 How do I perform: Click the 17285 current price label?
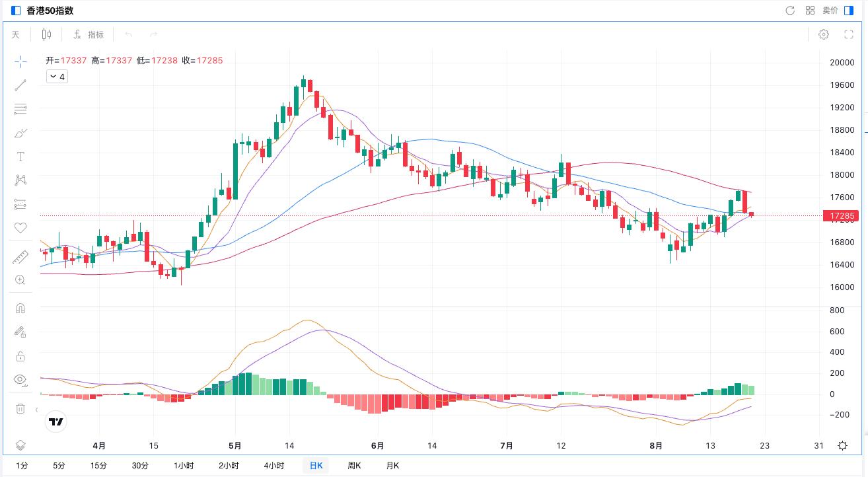(842, 216)
